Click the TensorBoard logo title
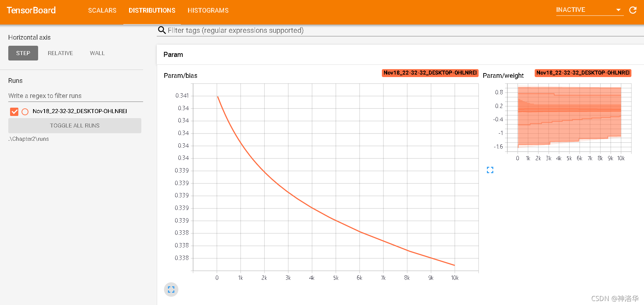Screen dimensions: 644x305 pos(31,10)
